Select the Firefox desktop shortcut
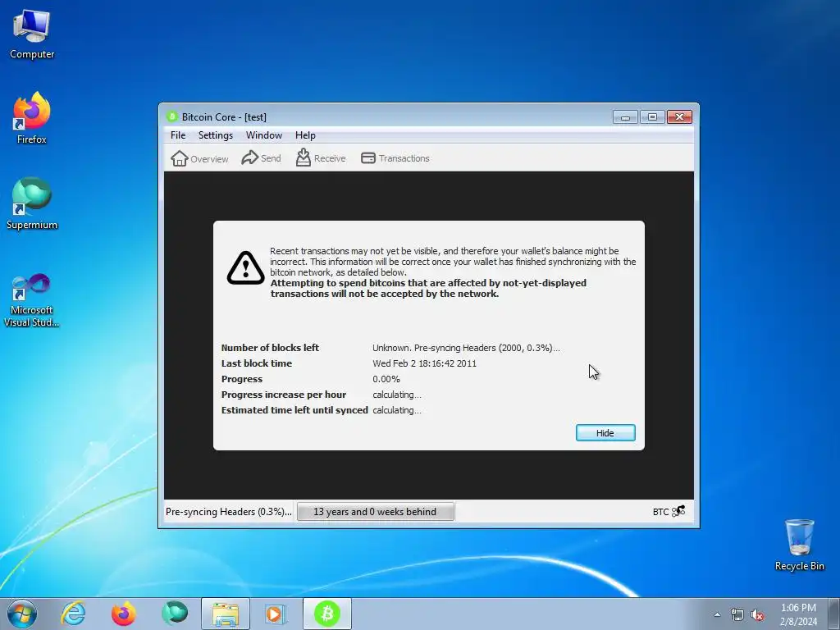 click(x=32, y=118)
